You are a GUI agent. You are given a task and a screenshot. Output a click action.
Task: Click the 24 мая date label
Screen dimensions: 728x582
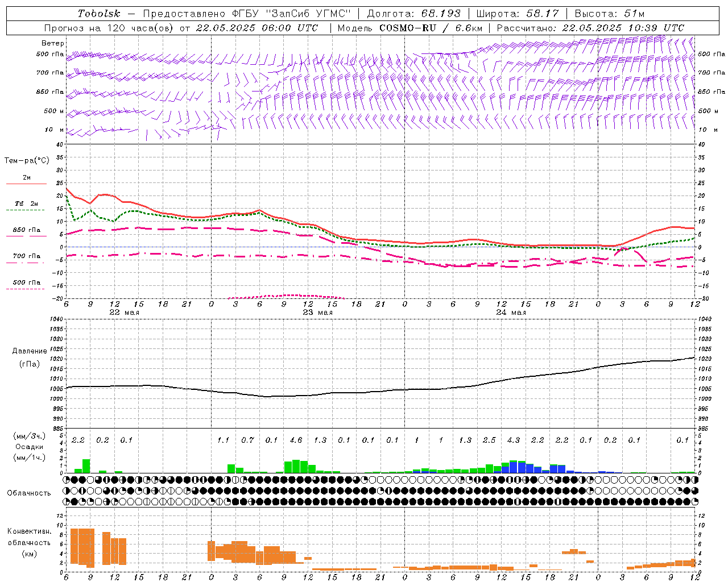click(511, 313)
